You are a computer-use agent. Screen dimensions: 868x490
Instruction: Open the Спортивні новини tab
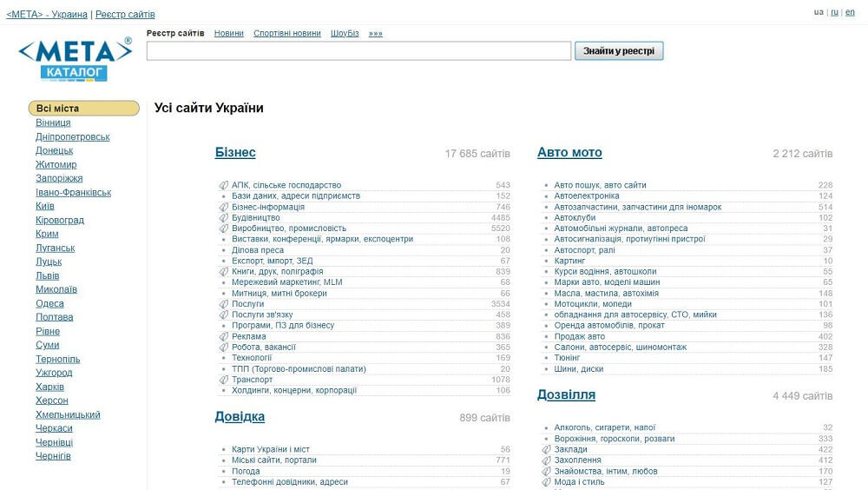(x=286, y=33)
